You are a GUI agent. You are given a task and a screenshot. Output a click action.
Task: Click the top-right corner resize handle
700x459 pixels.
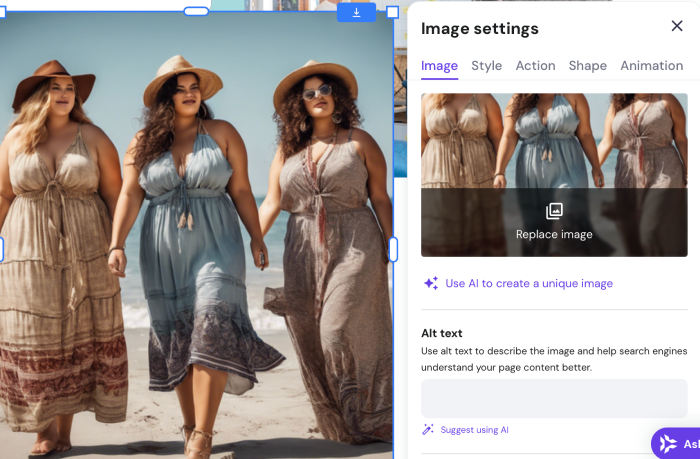[392, 12]
